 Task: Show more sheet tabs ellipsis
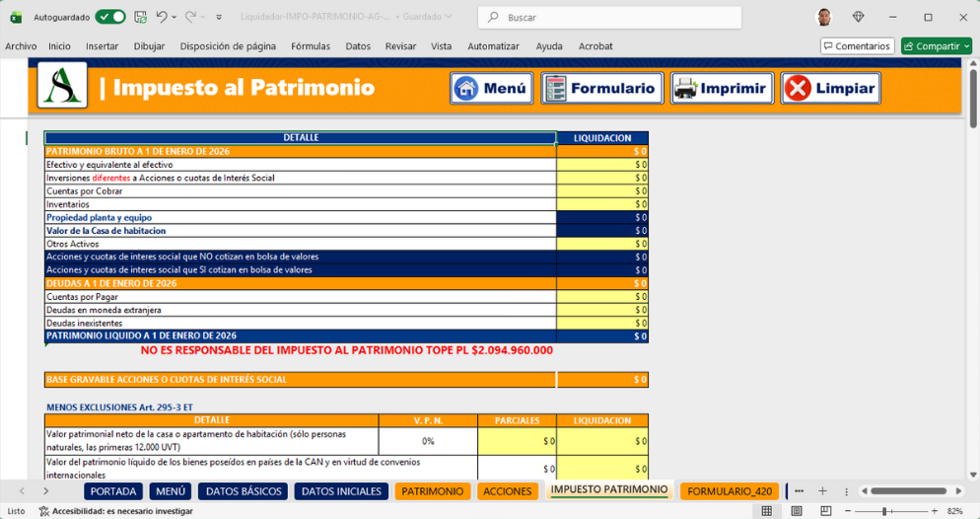coord(799,491)
